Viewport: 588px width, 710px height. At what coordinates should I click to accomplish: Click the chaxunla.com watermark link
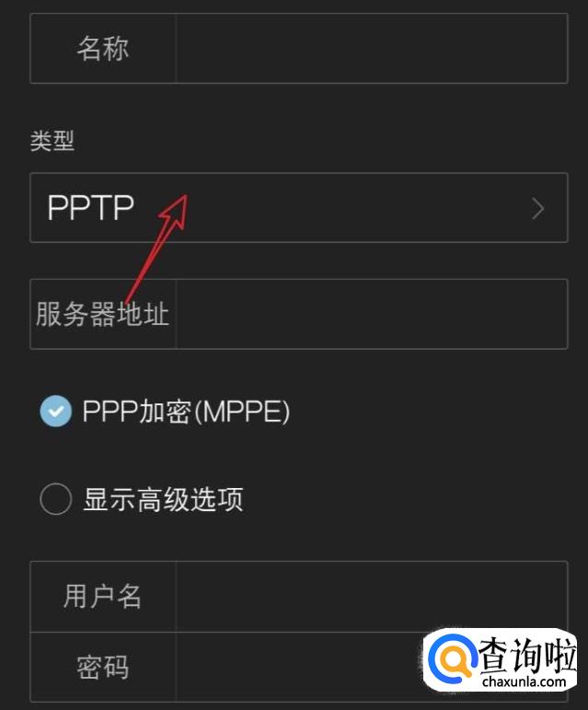(x=525, y=681)
